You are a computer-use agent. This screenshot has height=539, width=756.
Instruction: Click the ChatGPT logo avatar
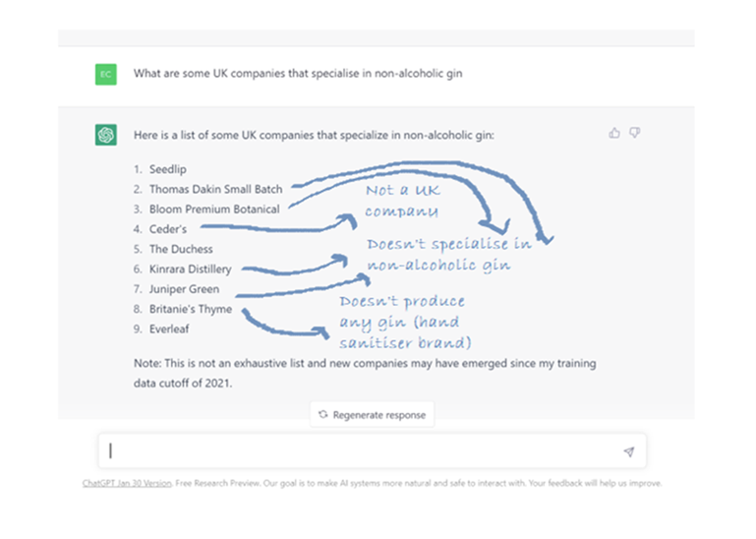[105, 135]
